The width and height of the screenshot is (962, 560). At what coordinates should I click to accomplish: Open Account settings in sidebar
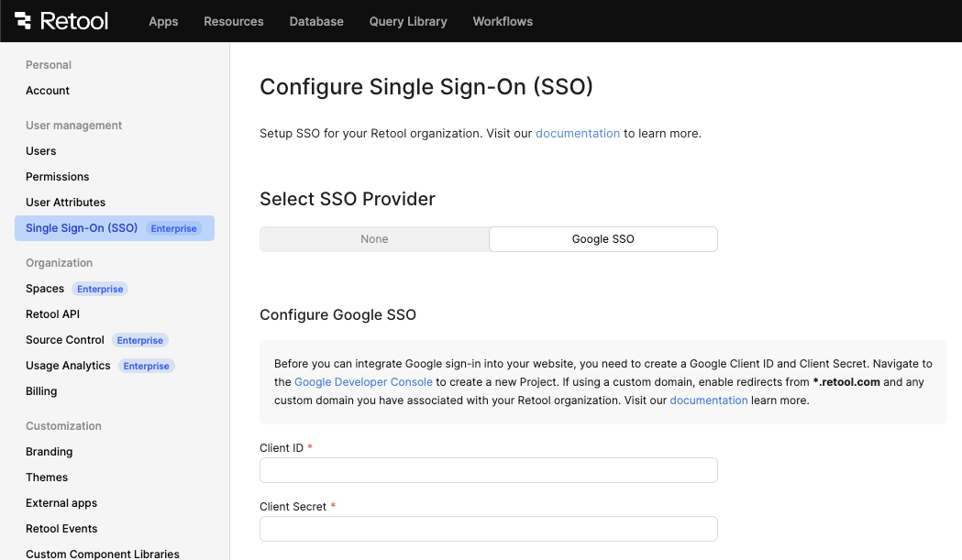click(48, 91)
